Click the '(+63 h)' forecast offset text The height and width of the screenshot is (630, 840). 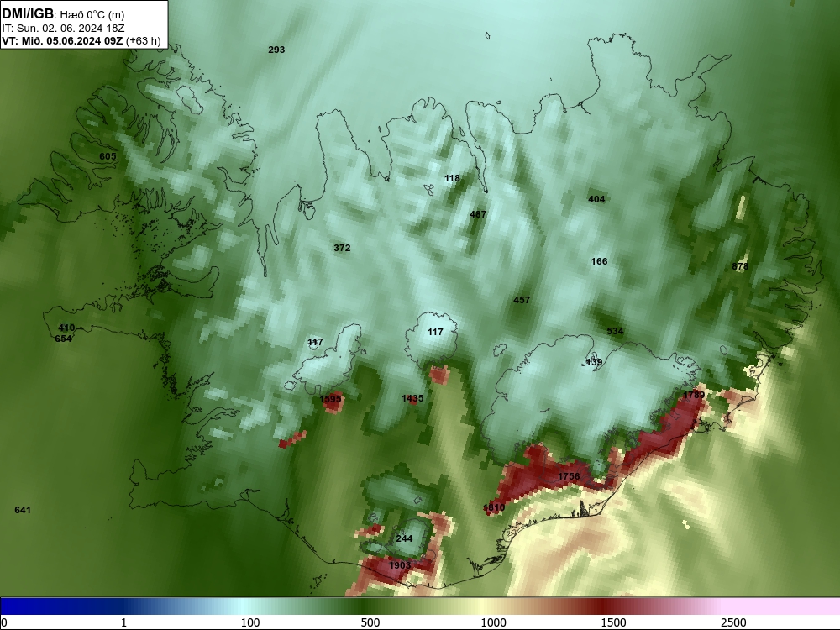[x=143, y=40]
